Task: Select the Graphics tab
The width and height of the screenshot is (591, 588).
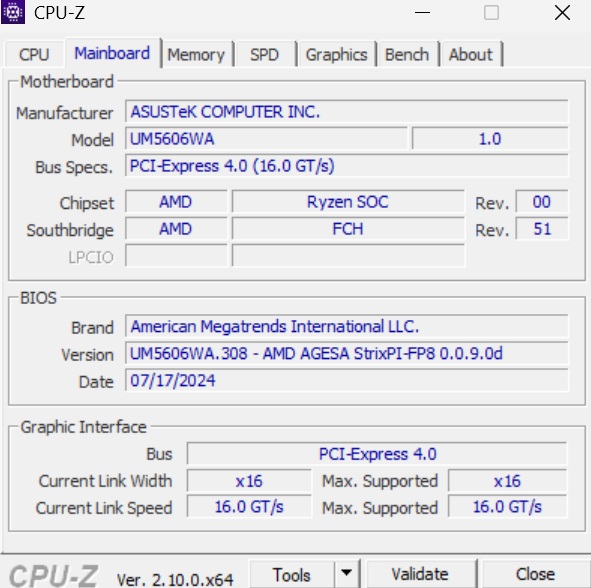Action: [337, 55]
